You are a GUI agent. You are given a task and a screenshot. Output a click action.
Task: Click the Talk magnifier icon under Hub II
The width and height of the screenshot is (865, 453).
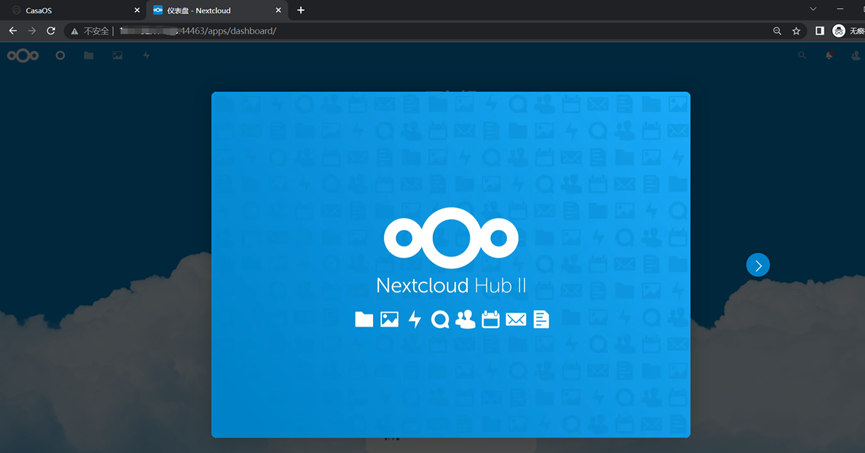tap(440, 319)
